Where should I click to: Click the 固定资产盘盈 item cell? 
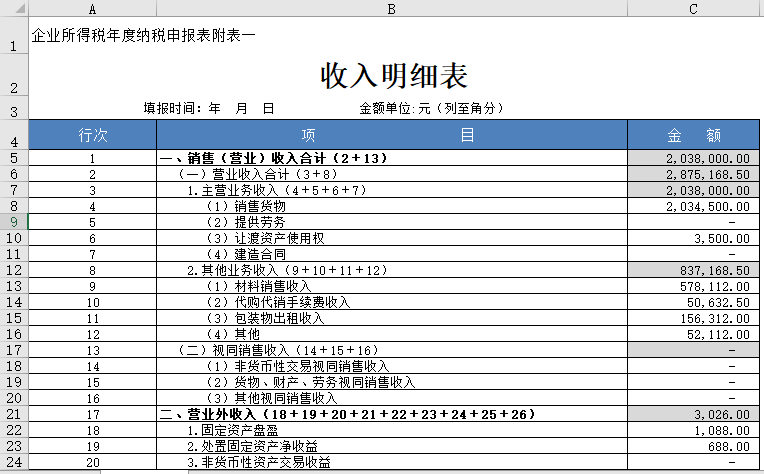pyautogui.click(x=391, y=430)
